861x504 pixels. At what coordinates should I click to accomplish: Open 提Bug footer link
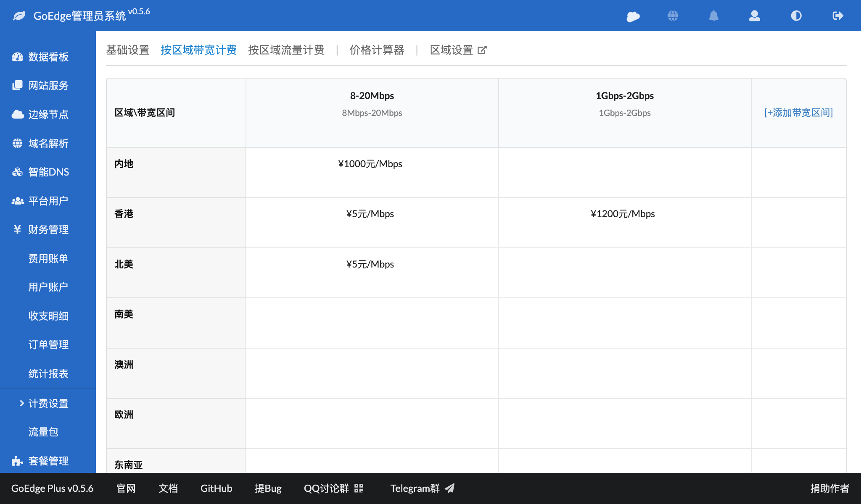tap(268, 488)
